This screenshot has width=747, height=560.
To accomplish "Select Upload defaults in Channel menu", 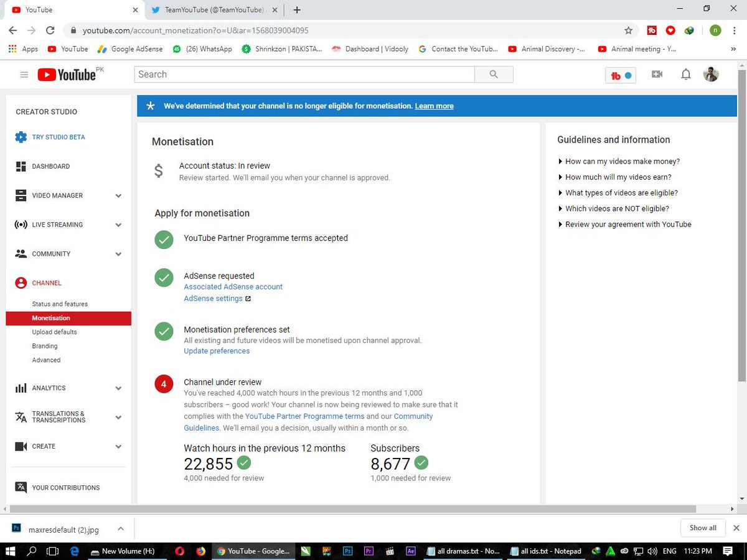I will pos(54,332).
